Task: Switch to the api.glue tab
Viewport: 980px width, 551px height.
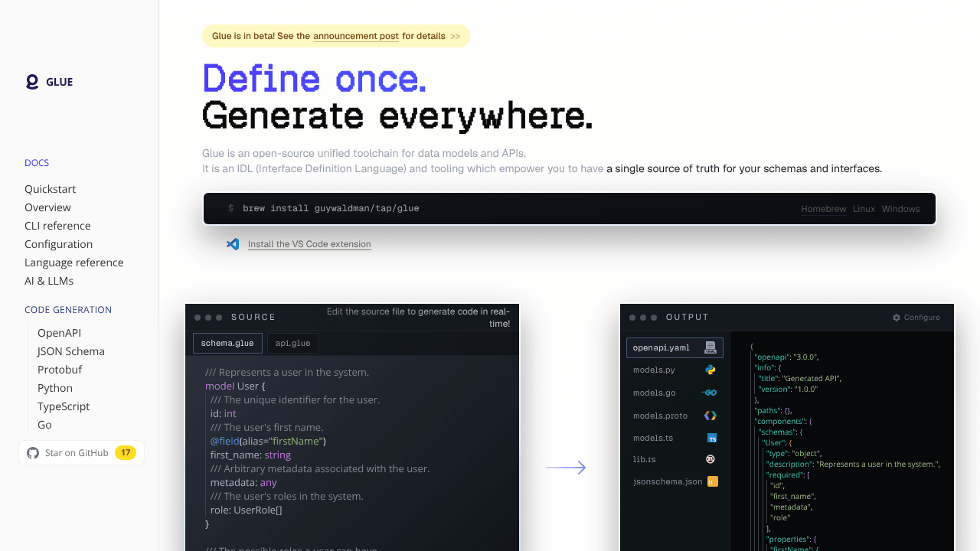Action: (293, 344)
